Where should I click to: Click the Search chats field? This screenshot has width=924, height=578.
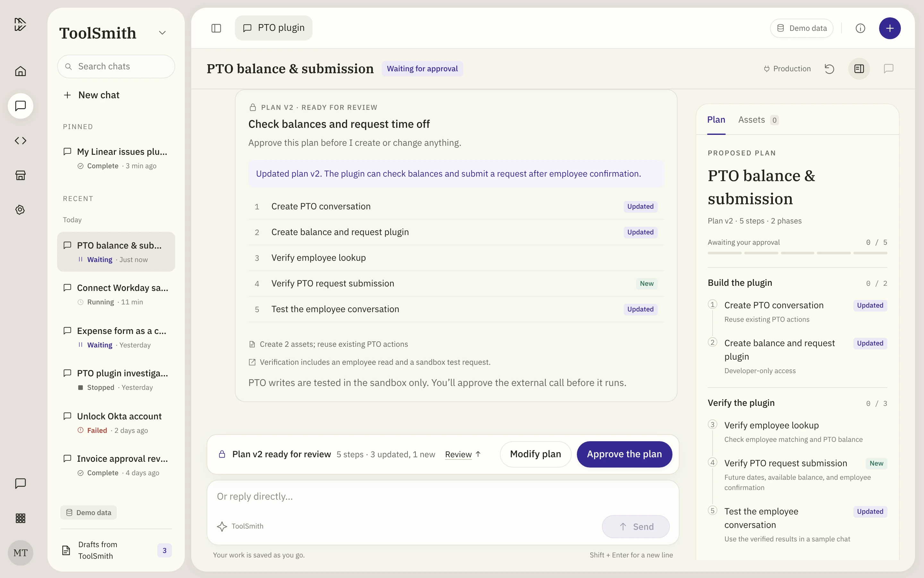coord(116,66)
